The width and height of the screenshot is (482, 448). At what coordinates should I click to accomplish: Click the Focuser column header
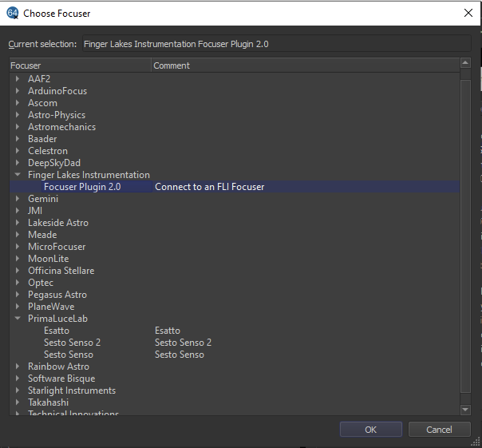click(80, 65)
